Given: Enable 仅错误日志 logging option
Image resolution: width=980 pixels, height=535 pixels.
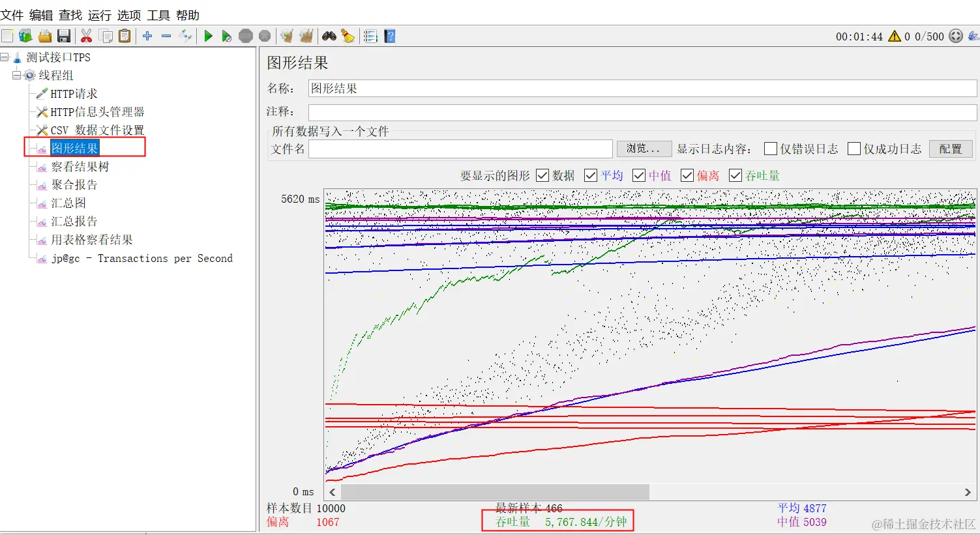Looking at the screenshot, I should (769, 149).
